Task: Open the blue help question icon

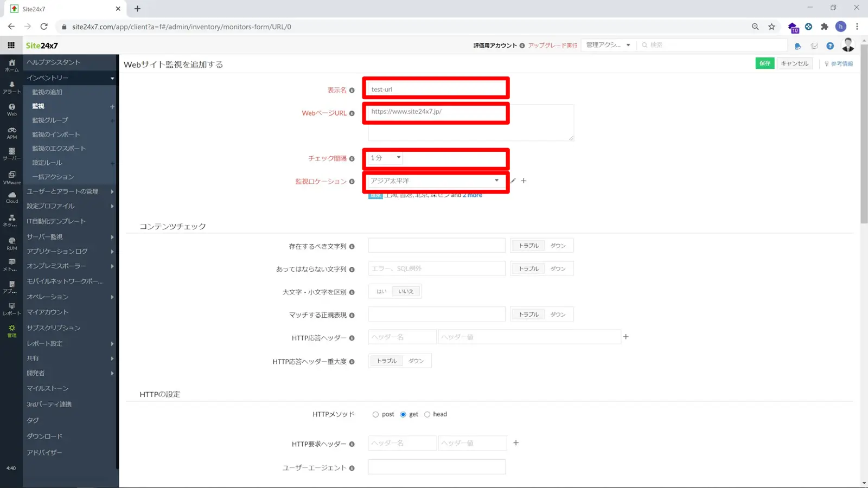Action: (830, 46)
